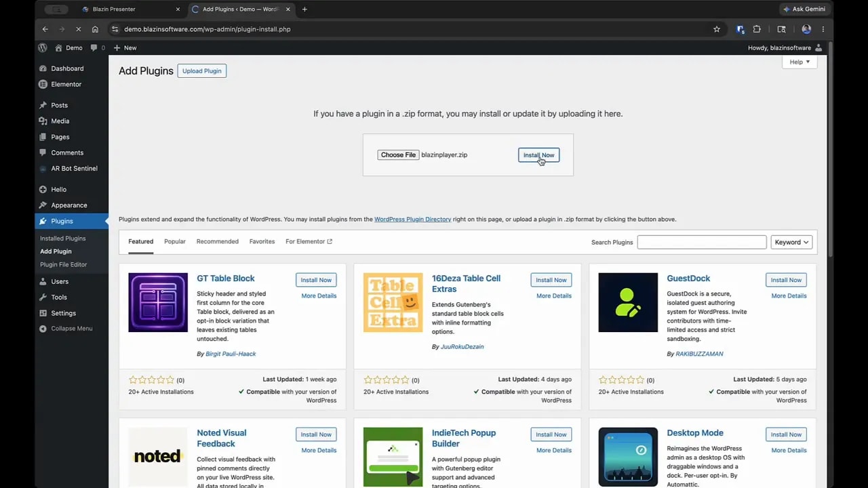
Task: Click the browser back arrow
Action: 45,29
